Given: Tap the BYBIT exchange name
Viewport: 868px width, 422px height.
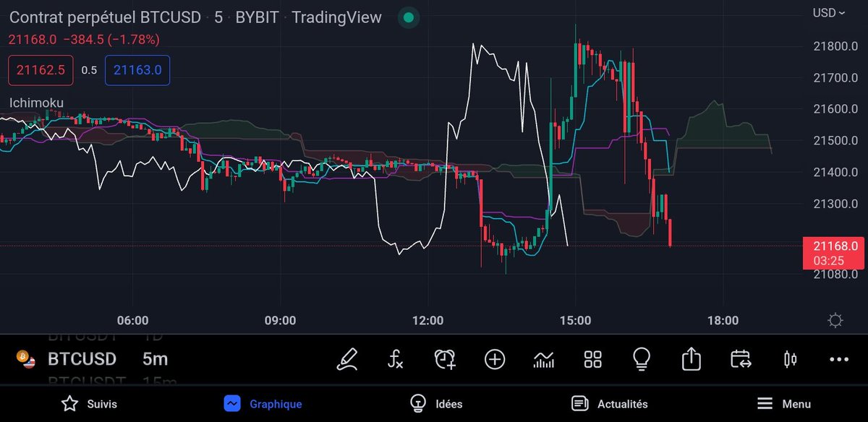Looking at the screenshot, I should point(257,17).
